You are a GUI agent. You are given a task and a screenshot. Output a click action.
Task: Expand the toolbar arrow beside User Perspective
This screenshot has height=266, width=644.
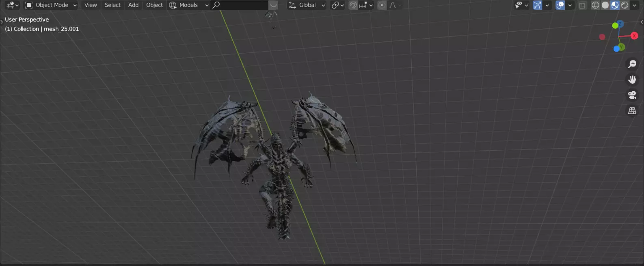coord(2,22)
